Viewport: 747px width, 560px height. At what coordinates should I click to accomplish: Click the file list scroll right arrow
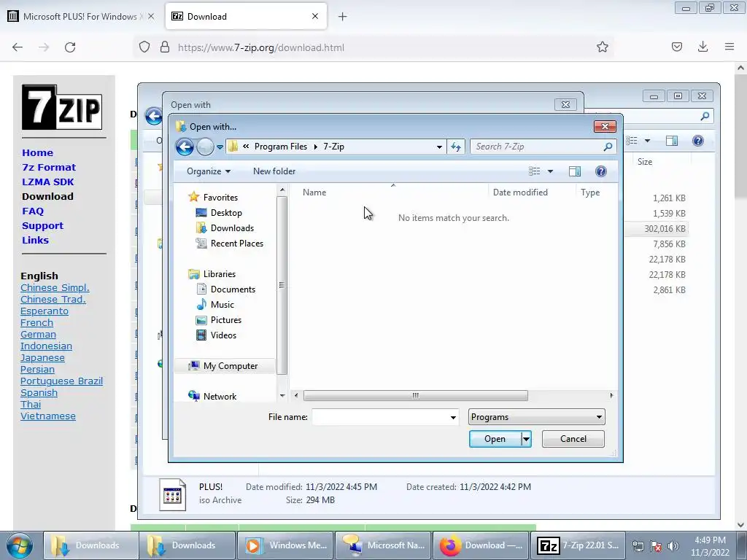[x=612, y=396]
